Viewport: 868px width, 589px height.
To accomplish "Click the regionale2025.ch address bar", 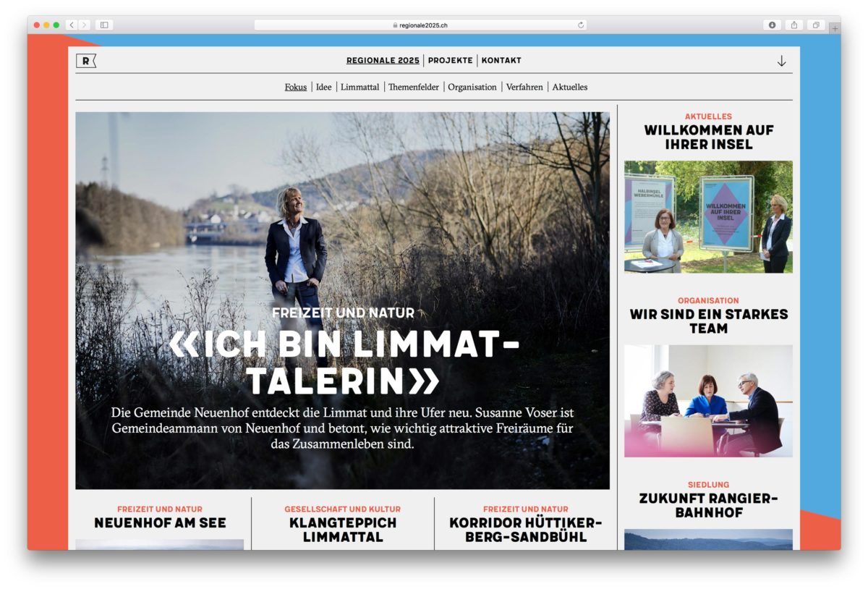I will [420, 25].
